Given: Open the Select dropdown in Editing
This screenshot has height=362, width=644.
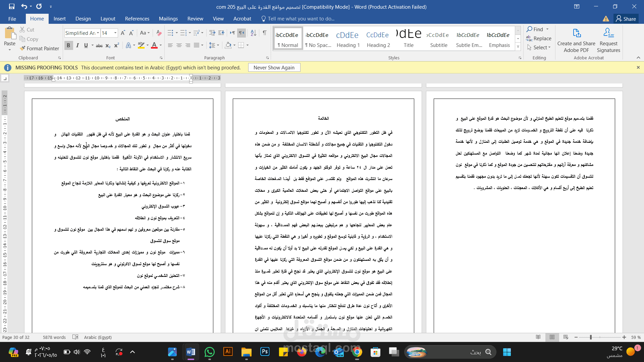Looking at the screenshot, I should click(x=539, y=48).
